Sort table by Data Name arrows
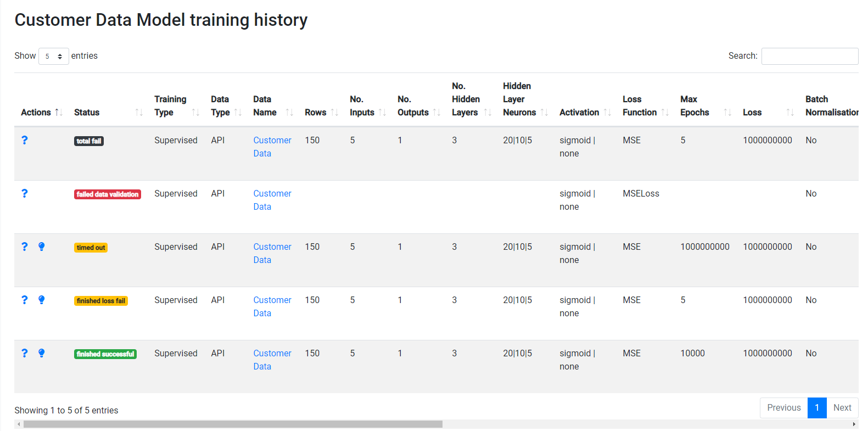The width and height of the screenshot is (868, 431). pos(289,112)
